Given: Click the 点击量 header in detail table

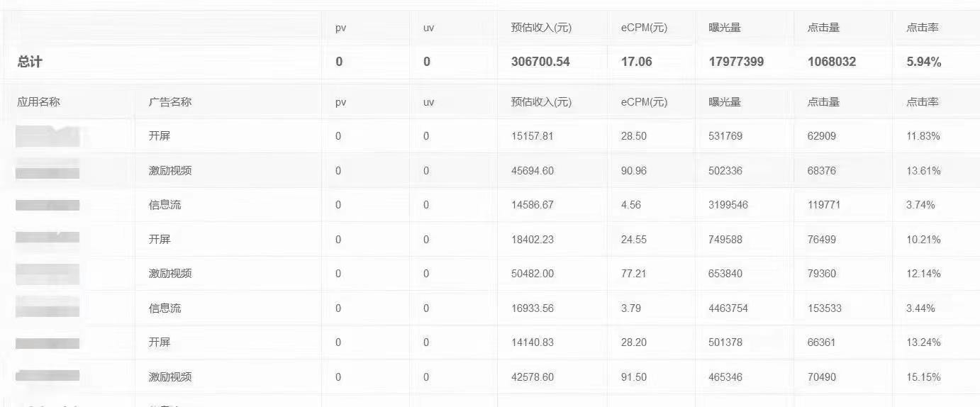Looking at the screenshot, I should tap(823, 101).
